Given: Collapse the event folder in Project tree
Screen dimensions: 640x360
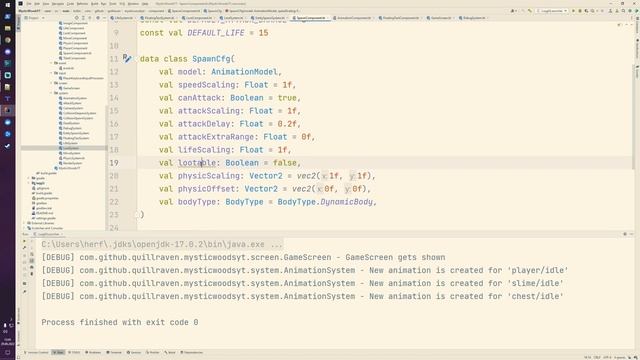Looking at the screenshot, I should 52,63.
